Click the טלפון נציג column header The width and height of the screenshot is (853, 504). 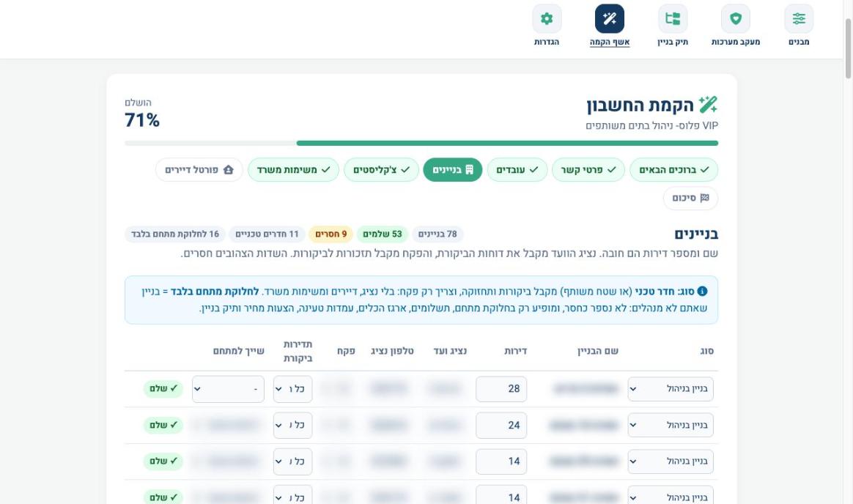(392, 351)
